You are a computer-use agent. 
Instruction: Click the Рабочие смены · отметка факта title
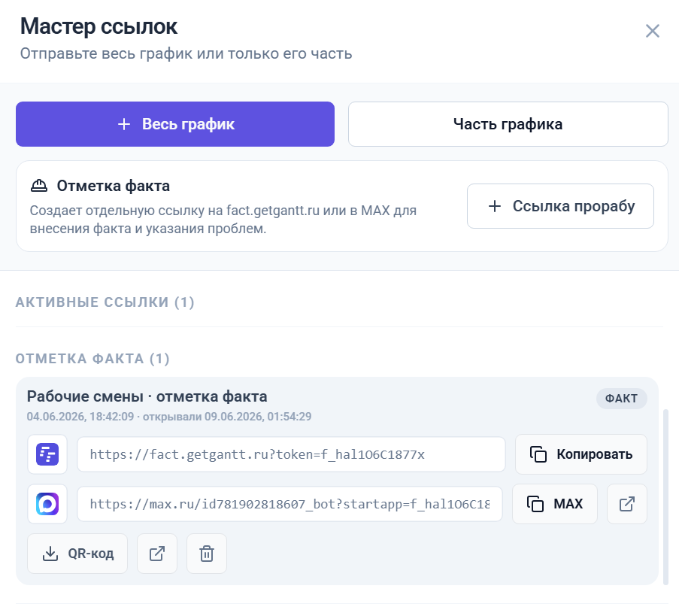[x=147, y=397]
